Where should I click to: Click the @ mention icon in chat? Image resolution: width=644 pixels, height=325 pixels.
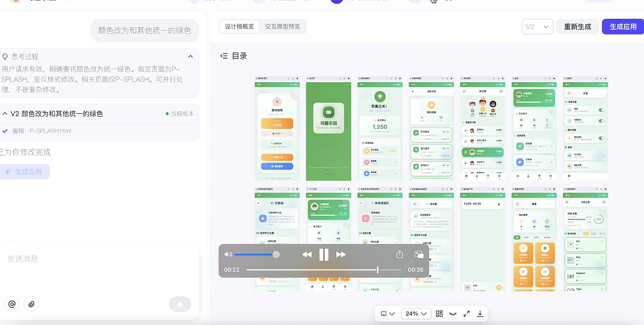pos(12,304)
